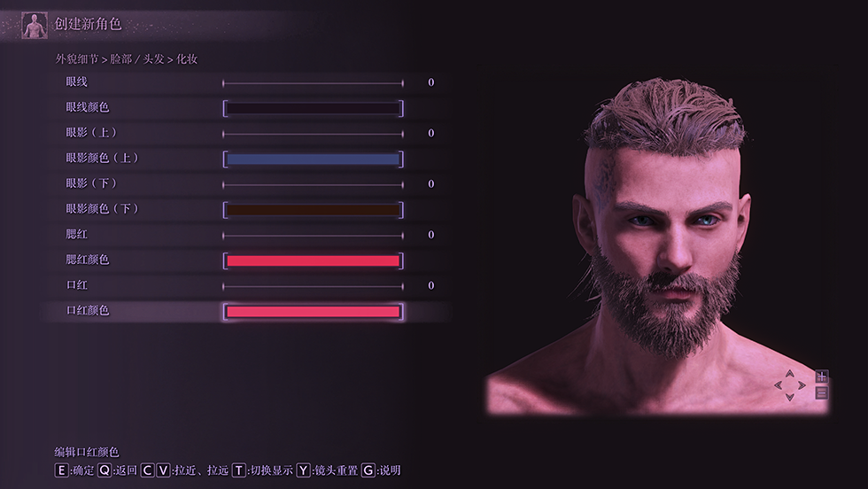The width and height of the screenshot is (868, 489).
Task: Select the 眼影（下）menu row label
Action: 92,183
